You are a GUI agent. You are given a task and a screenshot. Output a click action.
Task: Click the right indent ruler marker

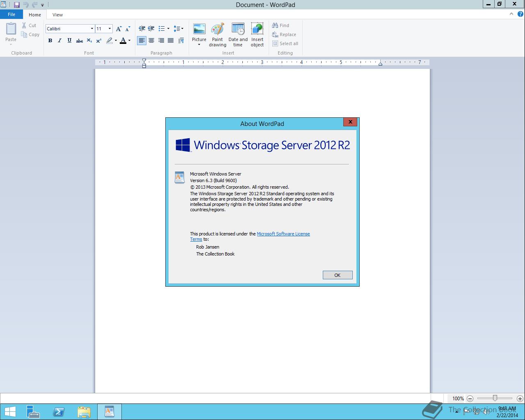[x=380, y=64]
